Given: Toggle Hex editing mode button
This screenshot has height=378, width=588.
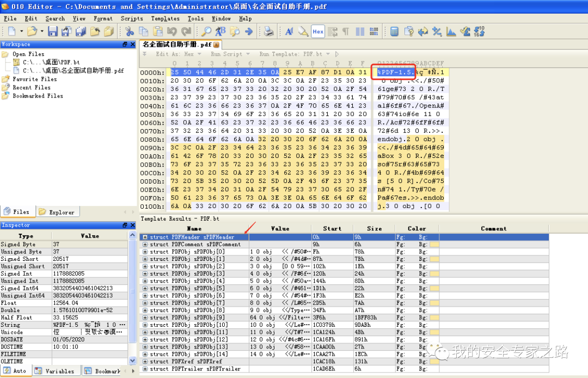Looking at the screenshot, I should click(x=318, y=31).
